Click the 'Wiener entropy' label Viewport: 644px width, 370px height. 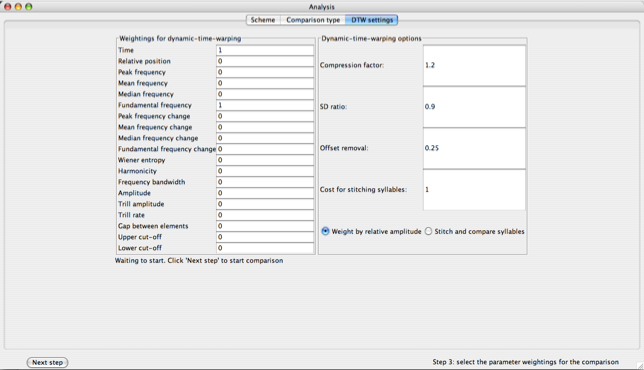[142, 160]
